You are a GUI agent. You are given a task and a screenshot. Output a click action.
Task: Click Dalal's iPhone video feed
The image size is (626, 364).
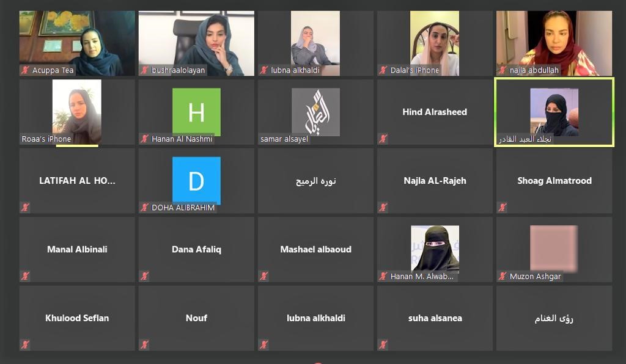coord(435,43)
